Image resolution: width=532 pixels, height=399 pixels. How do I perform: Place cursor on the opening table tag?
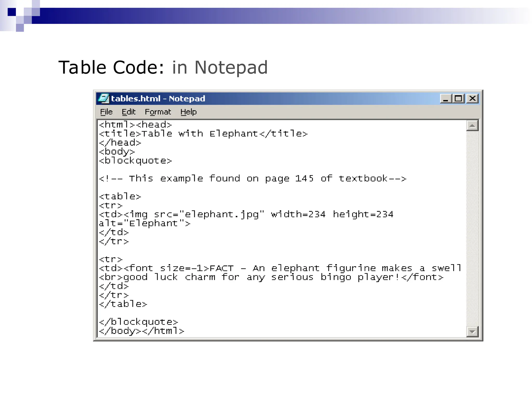point(120,197)
